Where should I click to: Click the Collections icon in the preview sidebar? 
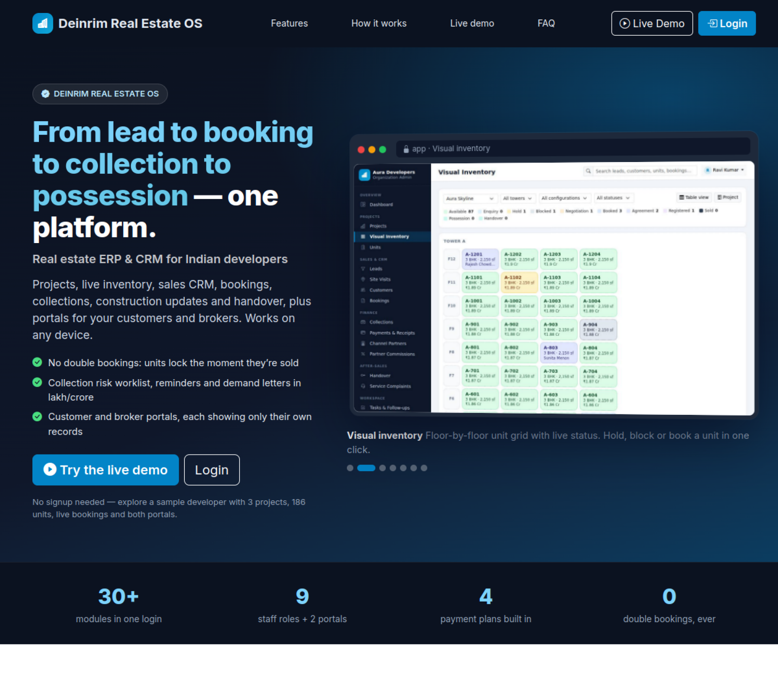point(363,322)
